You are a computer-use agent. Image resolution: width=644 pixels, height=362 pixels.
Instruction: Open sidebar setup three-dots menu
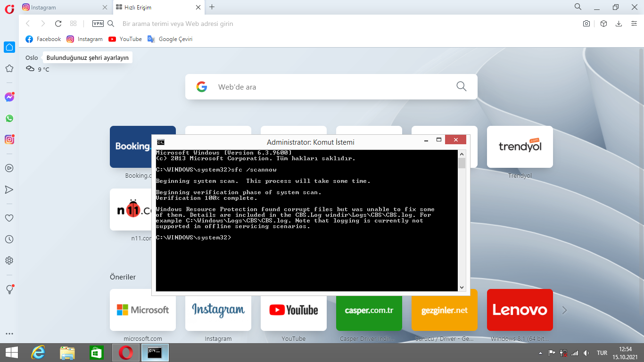click(9, 334)
